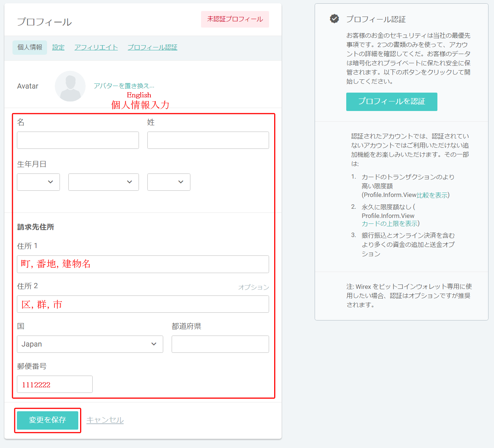Click the 未認証プロフィール status badge

click(x=235, y=19)
